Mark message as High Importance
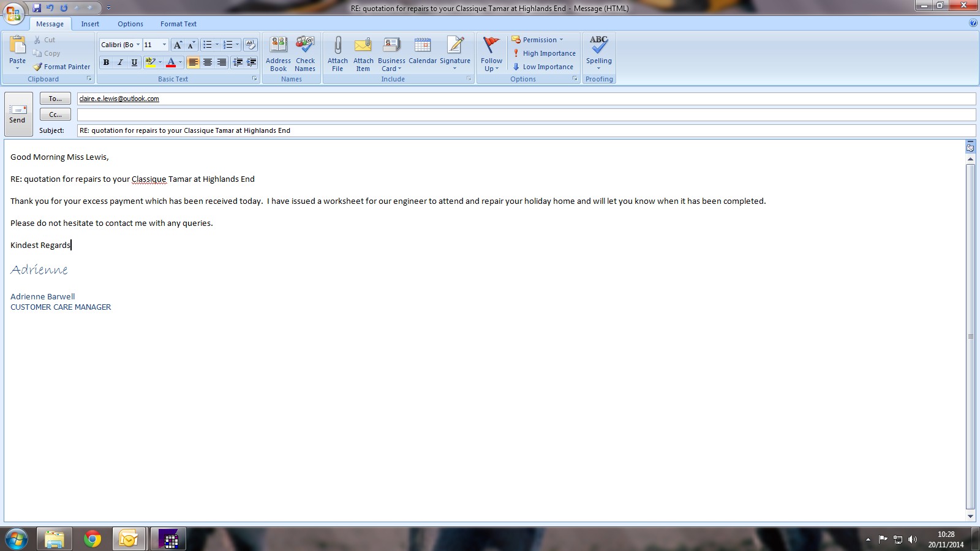The width and height of the screenshot is (980, 551). [544, 53]
